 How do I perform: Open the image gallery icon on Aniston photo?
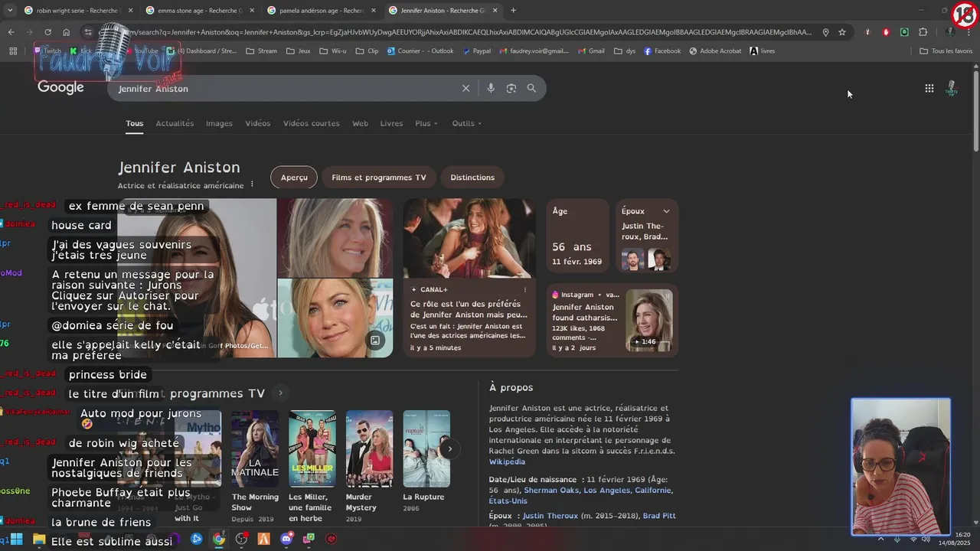click(375, 341)
